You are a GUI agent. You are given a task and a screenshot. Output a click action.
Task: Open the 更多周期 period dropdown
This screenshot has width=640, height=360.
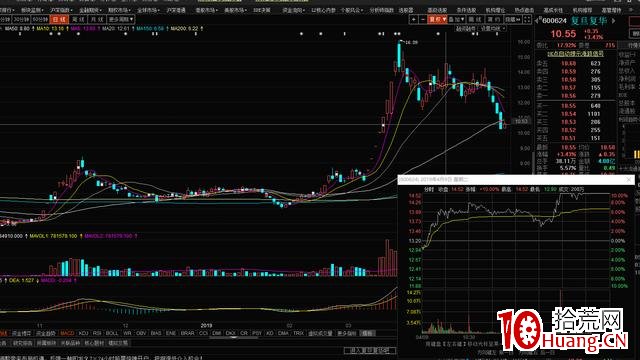pyautogui.click(x=121, y=19)
